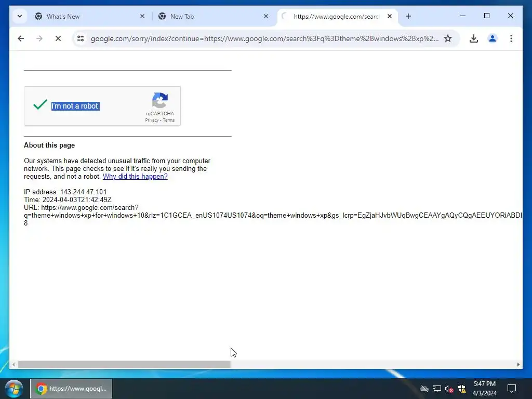
Task: Open the notification center icon
Action: point(512,389)
